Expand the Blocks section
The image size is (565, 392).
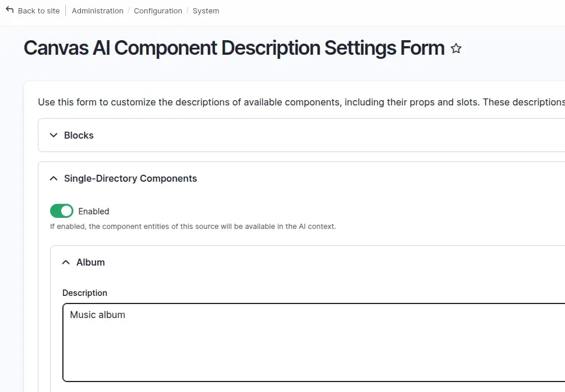(79, 135)
